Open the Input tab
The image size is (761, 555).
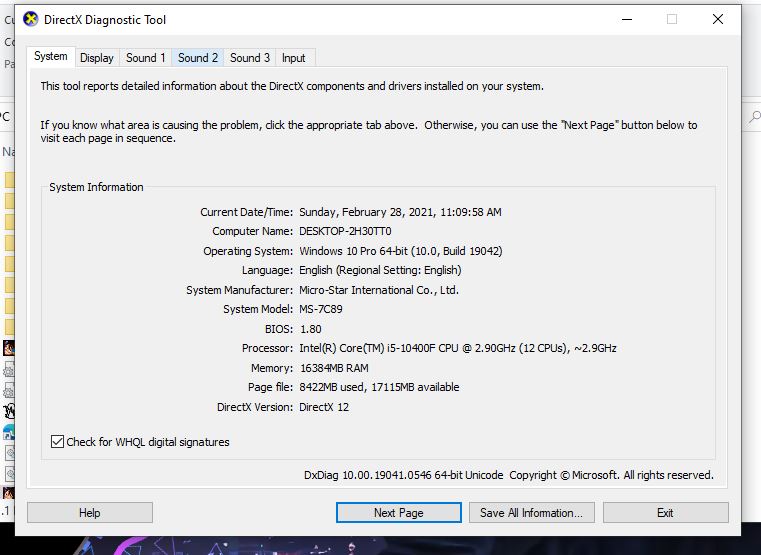[294, 58]
